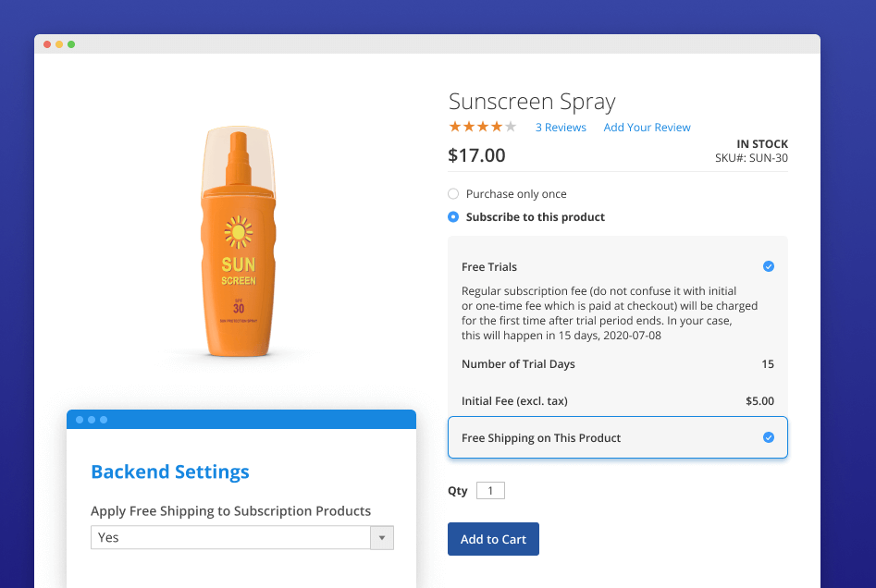Click the Qty input field
The image size is (876, 588).
pyautogui.click(x=490, y=491)
